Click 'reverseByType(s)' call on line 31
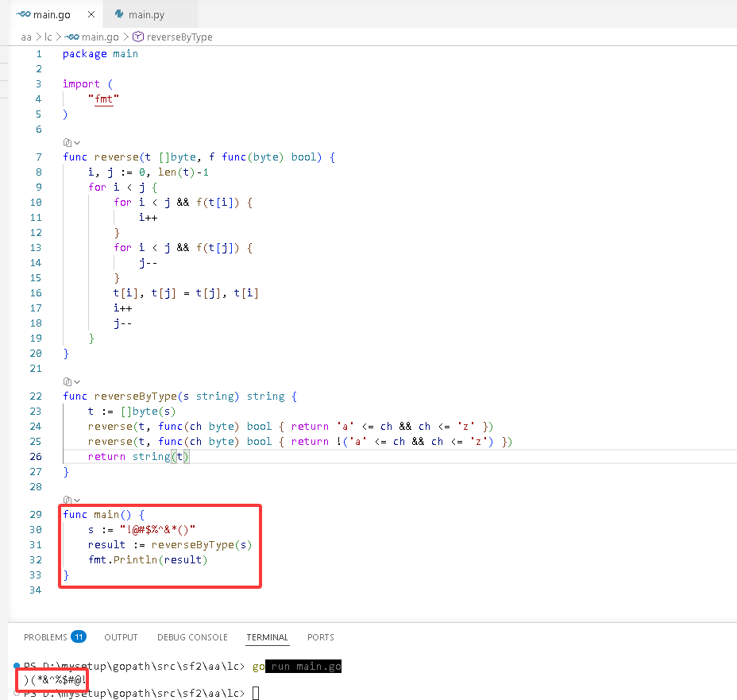This screenshot has height=700, width=737. pos(202,545)
